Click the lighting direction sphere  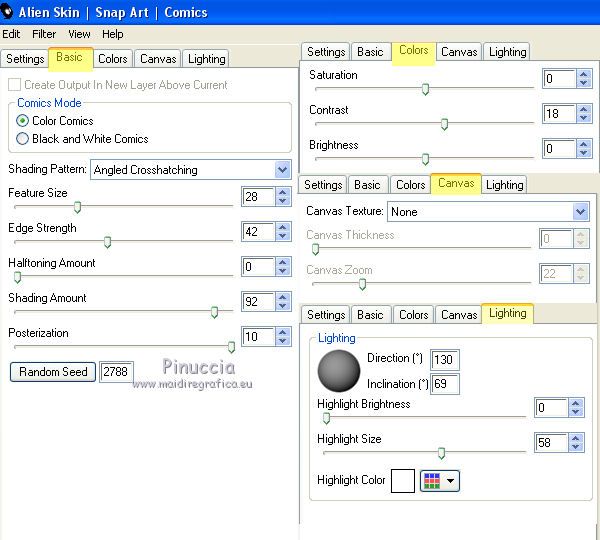coord(339,371)
